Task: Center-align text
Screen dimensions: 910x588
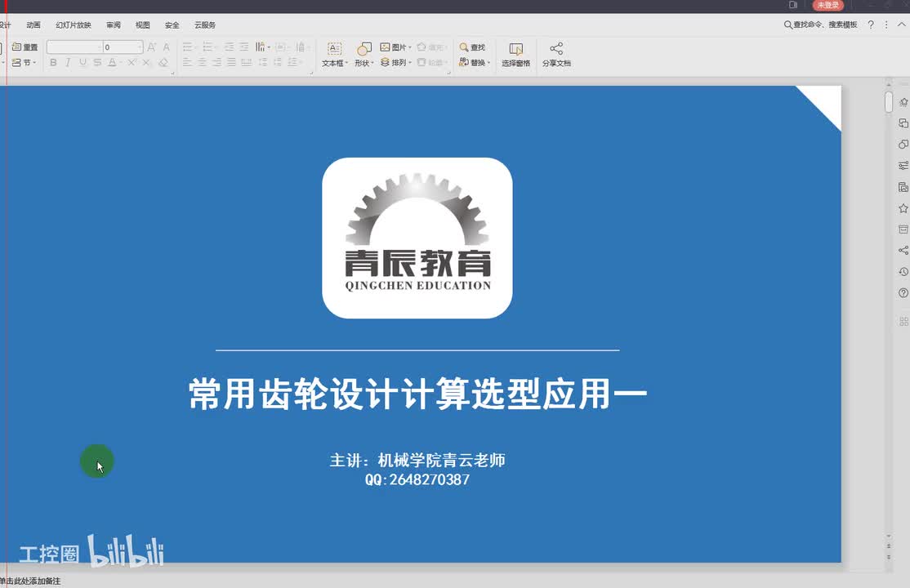Action: point(202,62)
